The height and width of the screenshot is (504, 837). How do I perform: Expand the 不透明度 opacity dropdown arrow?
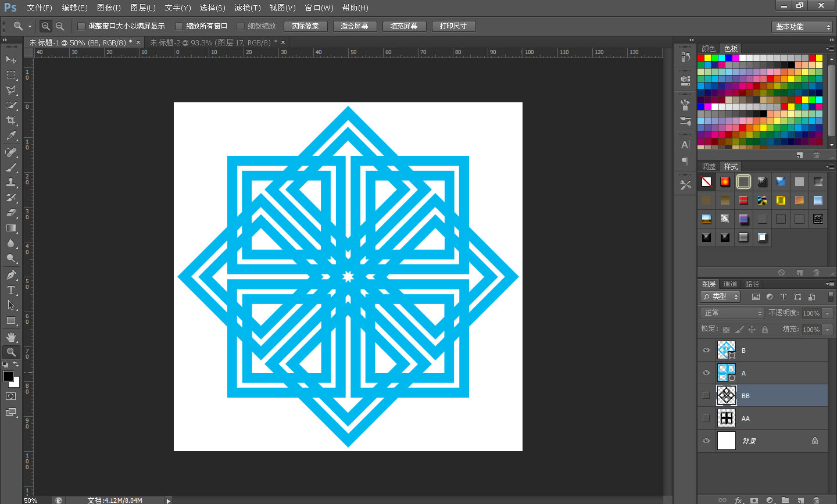[x=828, y=313]
